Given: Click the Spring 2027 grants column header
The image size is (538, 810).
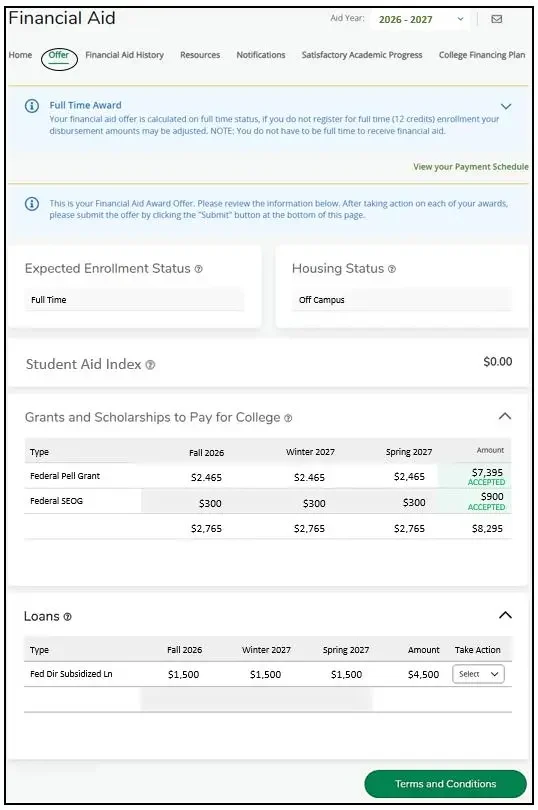Looking at the screenshot, I should pyautogui.click(x=409, y=453).
